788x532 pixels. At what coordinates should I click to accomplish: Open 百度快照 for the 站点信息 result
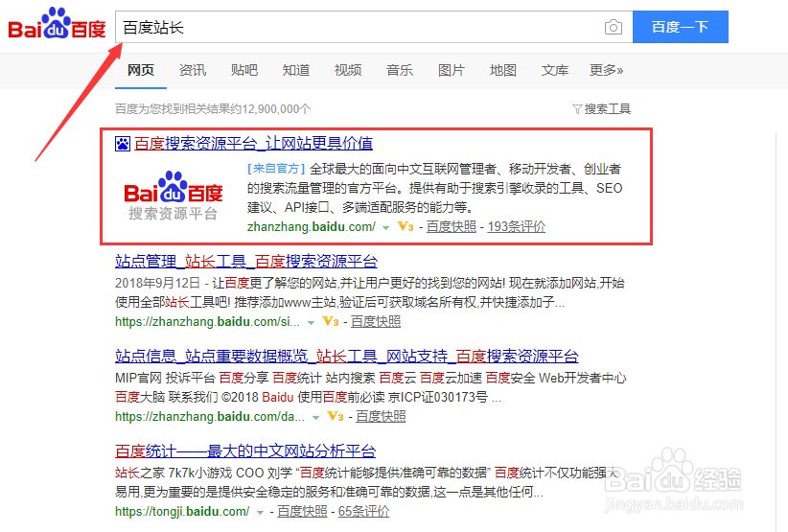(x=381, y=416)
